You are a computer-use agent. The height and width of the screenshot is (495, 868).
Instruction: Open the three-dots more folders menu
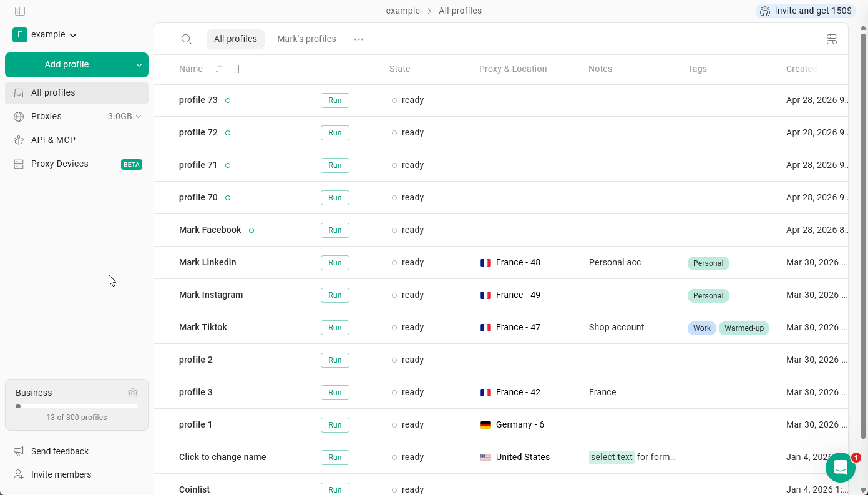(359, 39)
